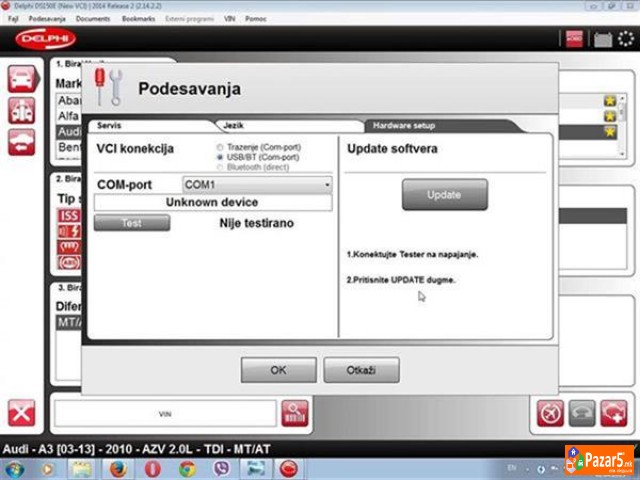Click the grey car arrow icon at bottom
640x480 pixels.
(582, 413)
